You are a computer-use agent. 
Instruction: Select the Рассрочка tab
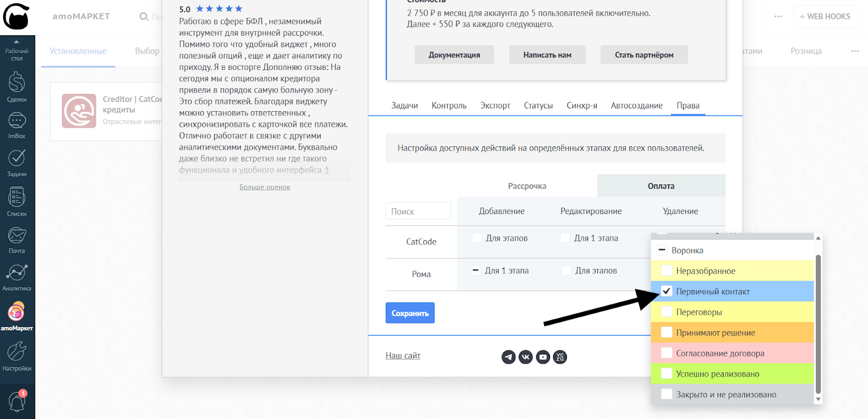pos(527,186)
